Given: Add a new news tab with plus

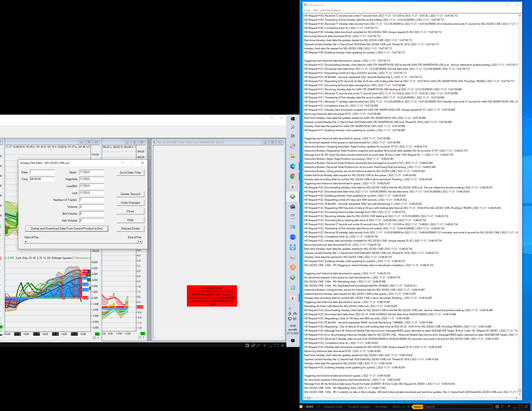Looking at the screenshot, I should (408, 407).
